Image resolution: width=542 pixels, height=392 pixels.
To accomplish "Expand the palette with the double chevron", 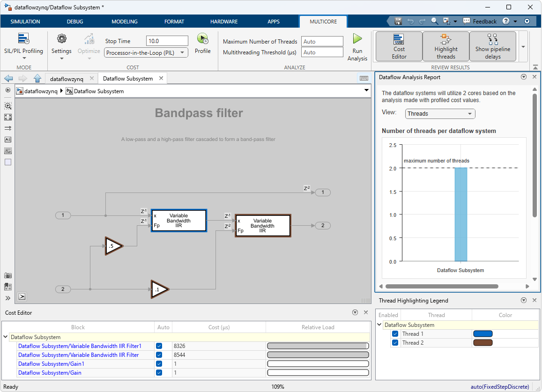I will (8, 298).
